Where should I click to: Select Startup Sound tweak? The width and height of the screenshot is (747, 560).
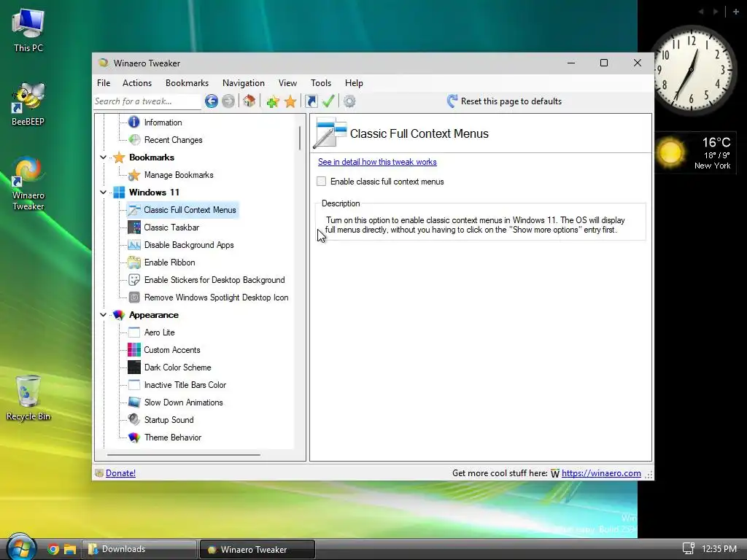pyautogui.click(x=169, y=420)
